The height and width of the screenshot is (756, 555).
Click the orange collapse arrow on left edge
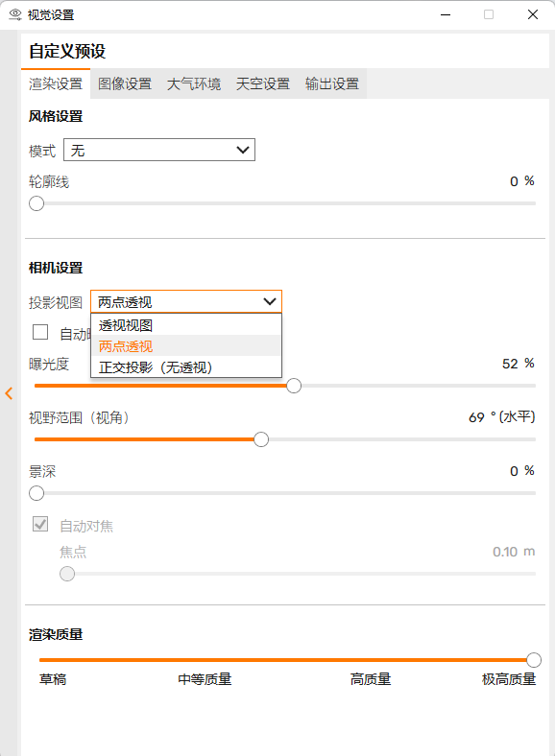pyautogui.click(x=9, y=393)
